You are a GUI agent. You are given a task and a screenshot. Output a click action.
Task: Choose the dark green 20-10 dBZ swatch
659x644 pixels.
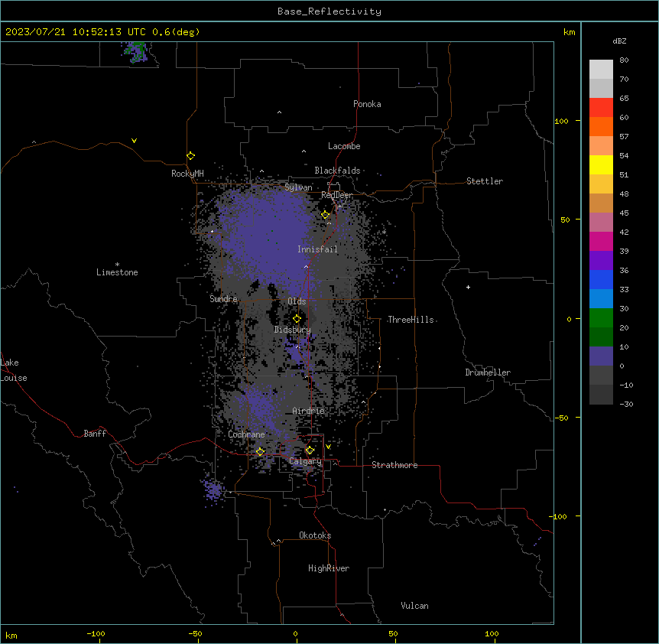pos(601,337)
